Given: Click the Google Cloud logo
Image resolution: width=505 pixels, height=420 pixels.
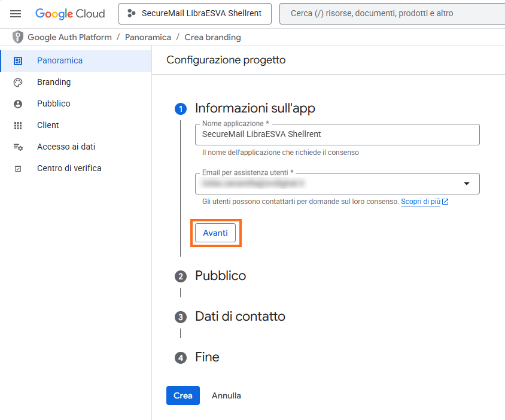Looking at the screenshot, I should click(70, 14).
